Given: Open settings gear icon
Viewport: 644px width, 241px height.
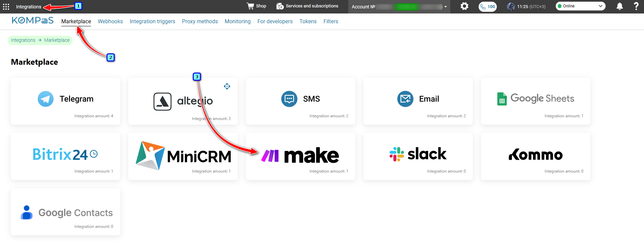Looking at the screenshot, I should click(x=464, y=6).
